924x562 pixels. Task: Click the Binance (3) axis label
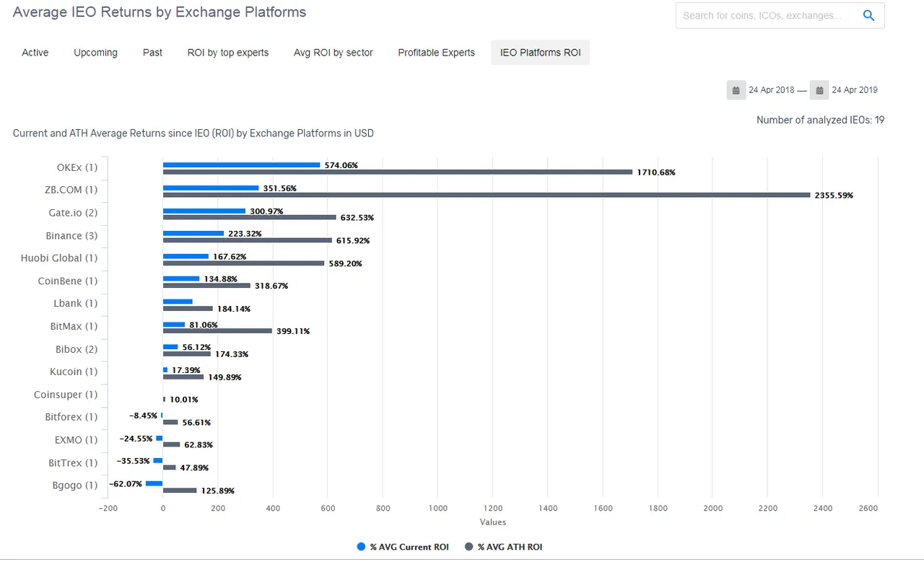[x=71, y=236]
